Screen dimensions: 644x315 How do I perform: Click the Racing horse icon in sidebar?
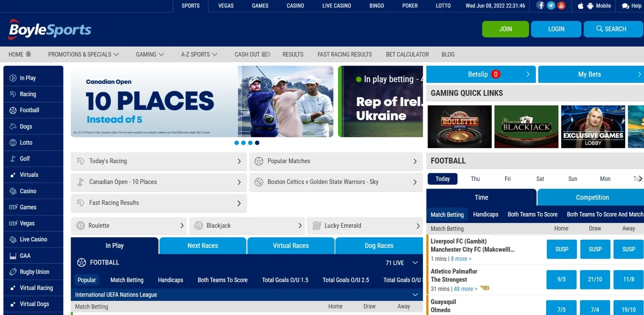pyautogui.click(x=13, y=94)
